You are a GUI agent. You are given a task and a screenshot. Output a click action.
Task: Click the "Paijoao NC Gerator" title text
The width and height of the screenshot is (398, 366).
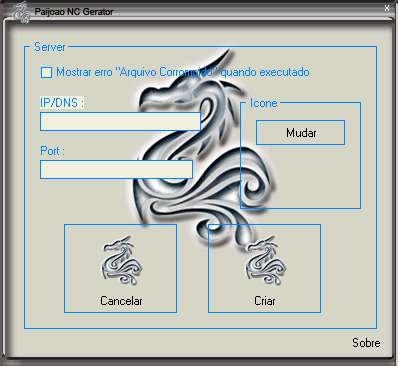[x=74, y=12]
